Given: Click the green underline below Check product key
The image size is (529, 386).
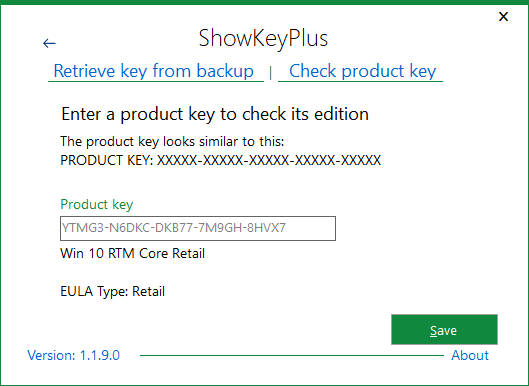Looking at the screenshot, I should (360, 81).
